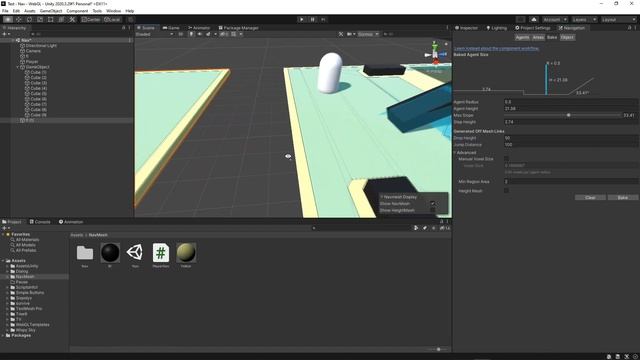The height and width of the screenshot is (360, 640).
Task: Select Agents navigation sub-tab
Action: [x=522, y=37]
